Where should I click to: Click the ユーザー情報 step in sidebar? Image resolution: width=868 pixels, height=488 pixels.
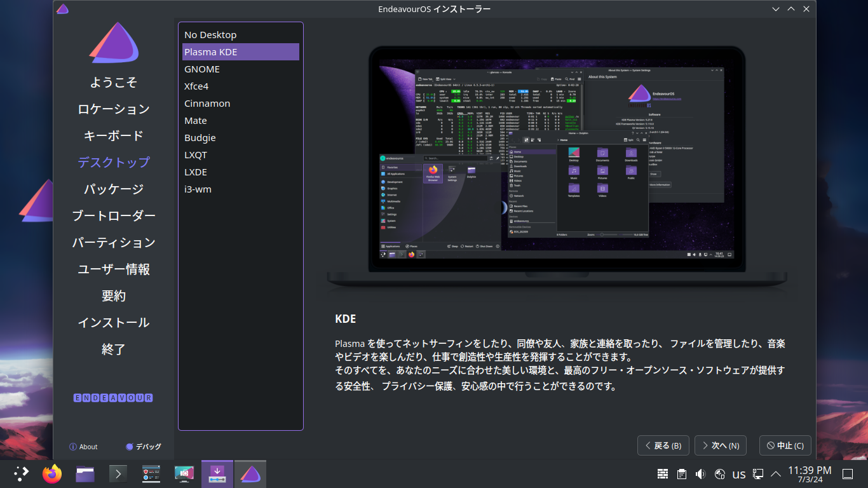[x=114, y=269]
